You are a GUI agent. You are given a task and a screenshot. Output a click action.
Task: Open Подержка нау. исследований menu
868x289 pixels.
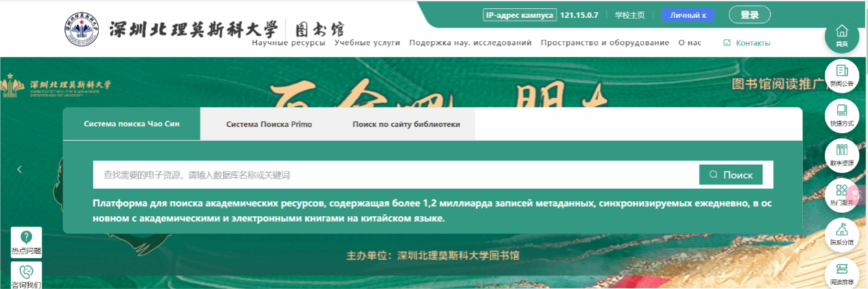[x=470, y=43]
